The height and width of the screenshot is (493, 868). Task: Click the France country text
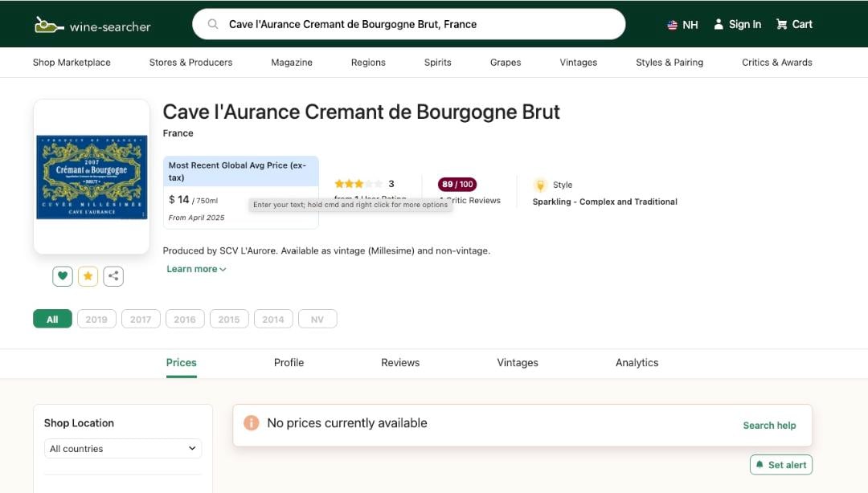(178, 133)
